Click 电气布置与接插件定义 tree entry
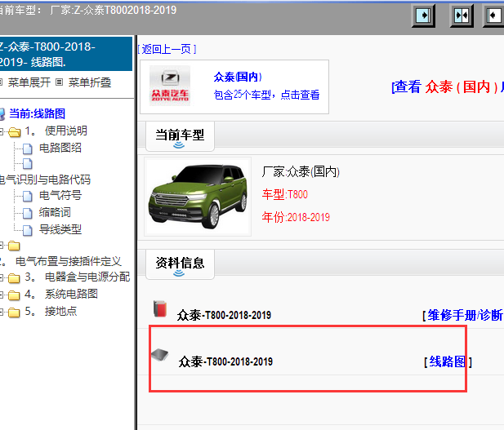The width and height of the screenshot is (504, 430). (x=68, y=261)
